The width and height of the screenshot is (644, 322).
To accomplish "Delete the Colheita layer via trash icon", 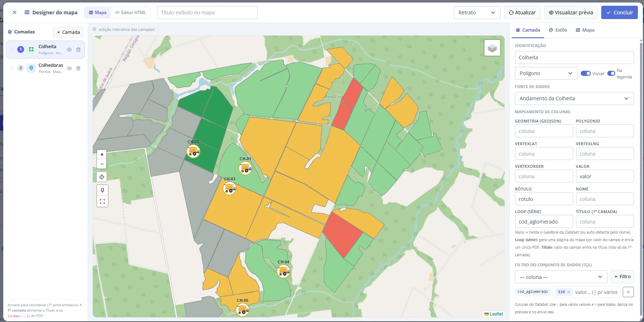I will [78, 50].
